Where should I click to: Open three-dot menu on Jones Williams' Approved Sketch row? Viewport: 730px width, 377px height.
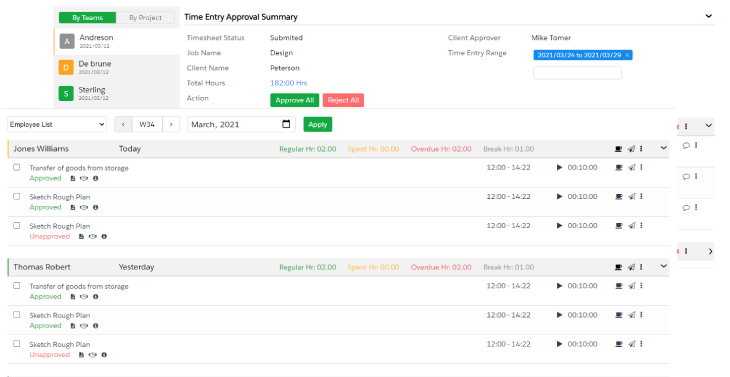642,196
